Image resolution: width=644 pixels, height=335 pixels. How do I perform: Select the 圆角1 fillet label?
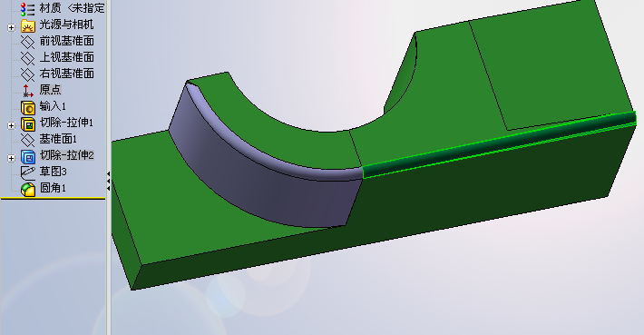(x=53, y=188)
